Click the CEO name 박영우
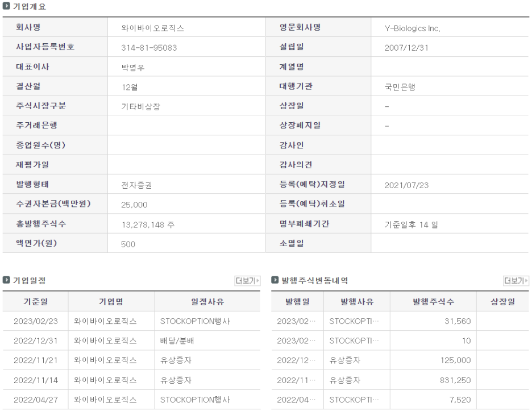The height and width of the screenshot is (411, 532). point(133,68)
